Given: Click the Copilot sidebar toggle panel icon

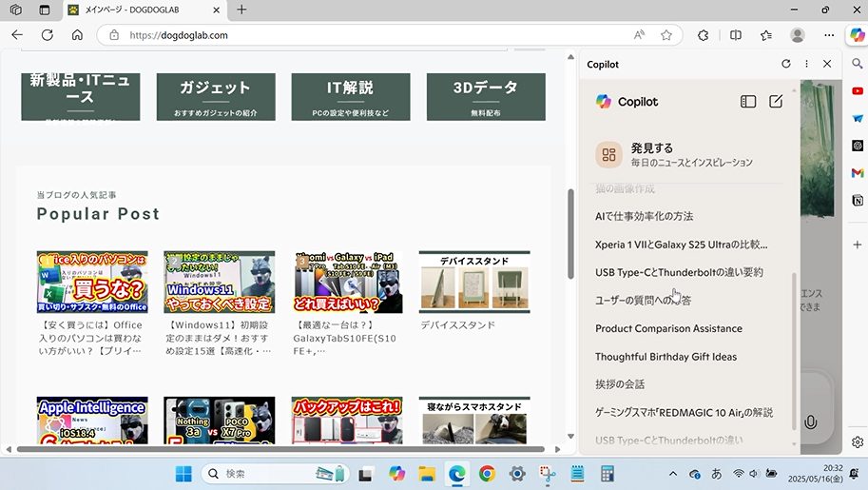Looking at the screenshot, I should click(748, 102).
